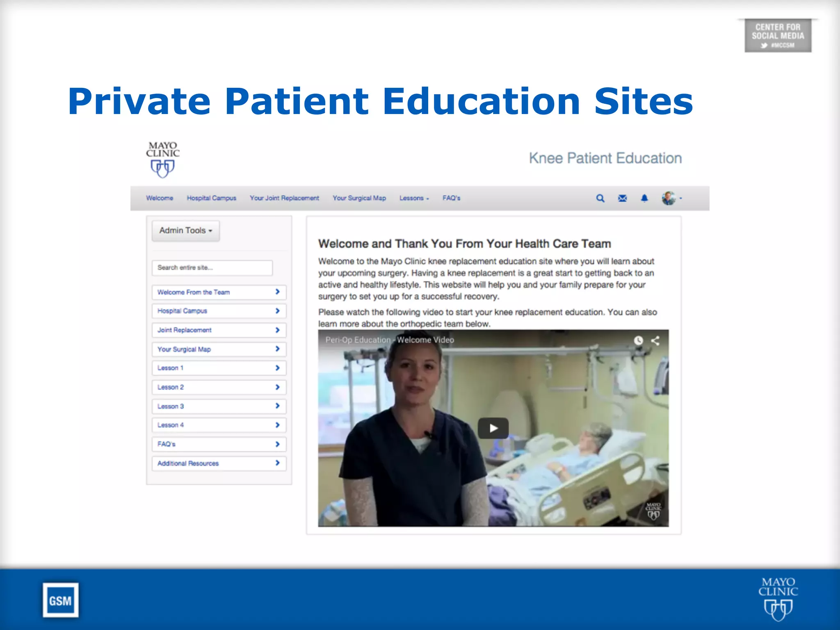840x630 pixels.
Task: Click the Mayo Clinic watermark logo in video
Action: [x=653, y=511]
